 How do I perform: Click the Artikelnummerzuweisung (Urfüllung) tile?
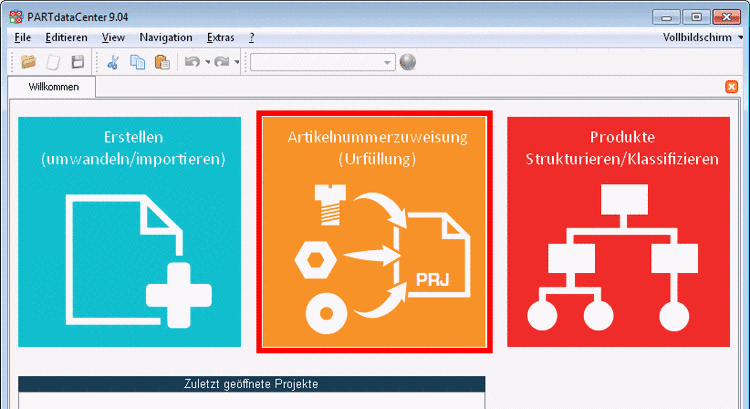tap(375, 232)
